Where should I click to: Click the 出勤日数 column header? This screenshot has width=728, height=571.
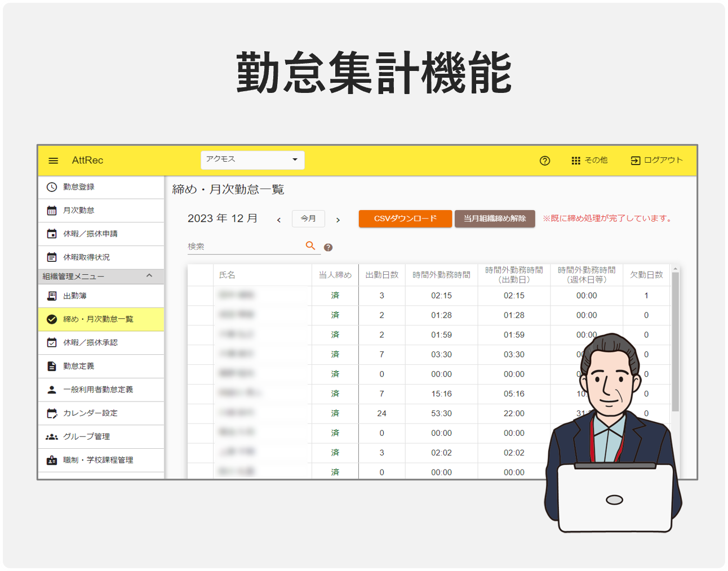382,275
